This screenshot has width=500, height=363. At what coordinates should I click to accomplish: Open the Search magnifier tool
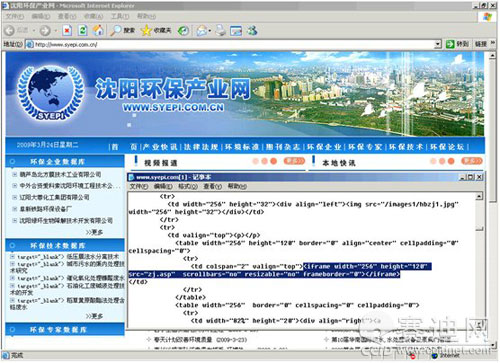[115, 31]
